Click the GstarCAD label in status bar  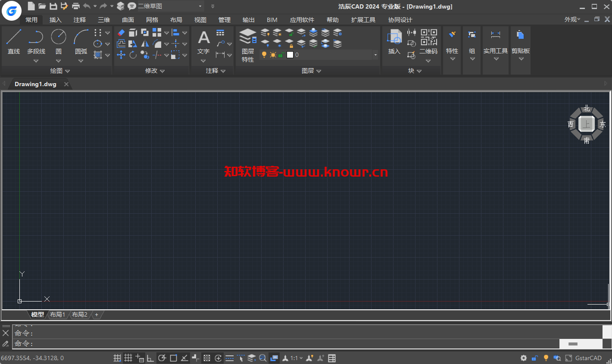(x=588, y=358)
